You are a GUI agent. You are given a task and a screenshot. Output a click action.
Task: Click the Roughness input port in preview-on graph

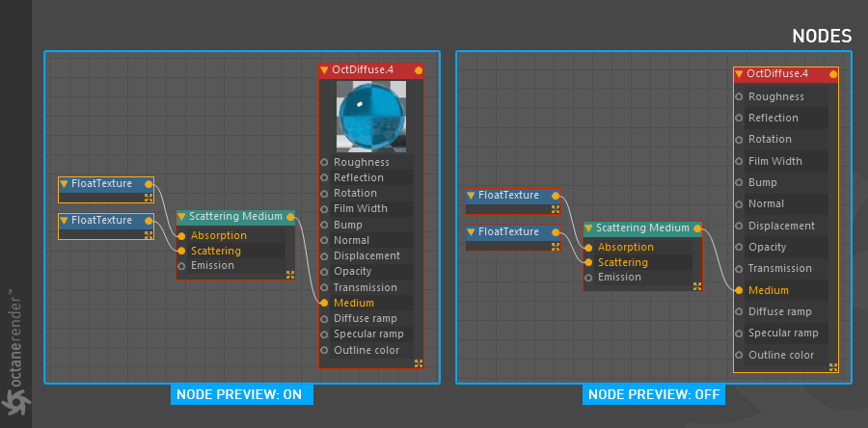pyautogui.click(x=324, y=162)
